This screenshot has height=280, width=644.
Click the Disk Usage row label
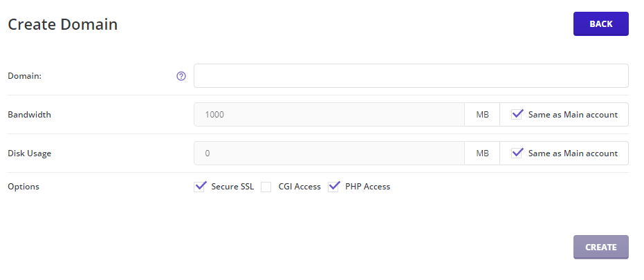[x=29, y=153]
